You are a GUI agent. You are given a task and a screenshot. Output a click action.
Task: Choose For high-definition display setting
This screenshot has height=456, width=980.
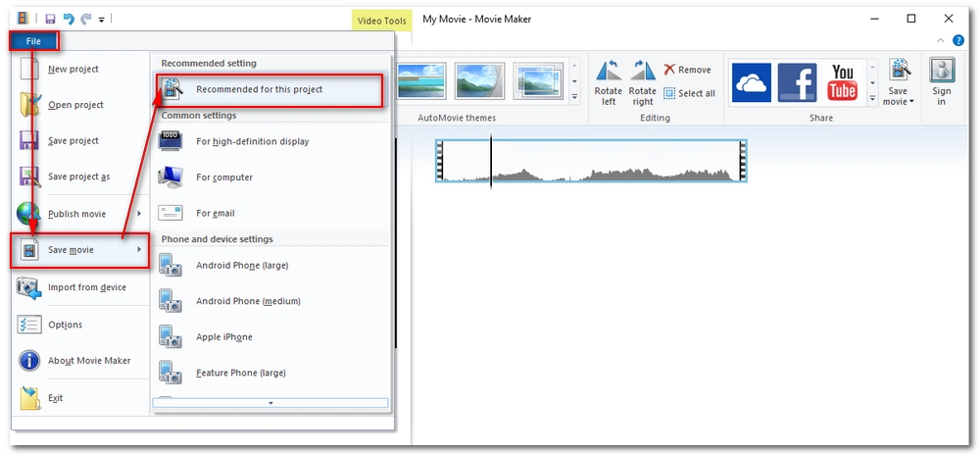[252, 142]
